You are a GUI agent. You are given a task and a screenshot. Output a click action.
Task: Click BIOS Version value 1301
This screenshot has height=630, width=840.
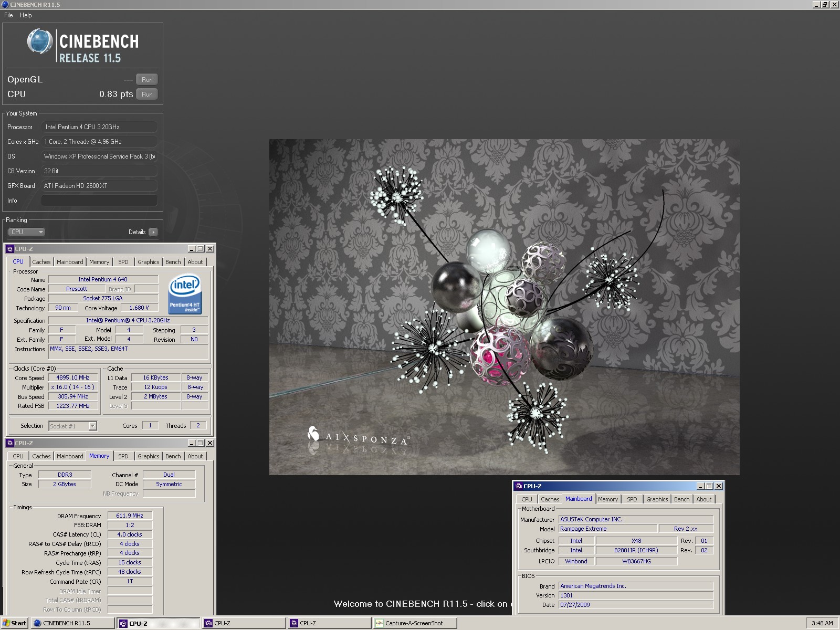point(636,595)
